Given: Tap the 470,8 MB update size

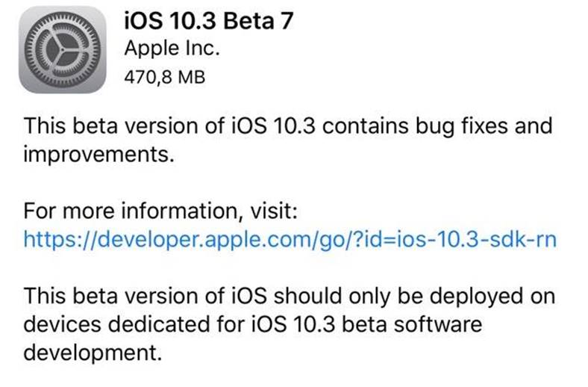Looking at the screenshot, I should tap(165, 77).
